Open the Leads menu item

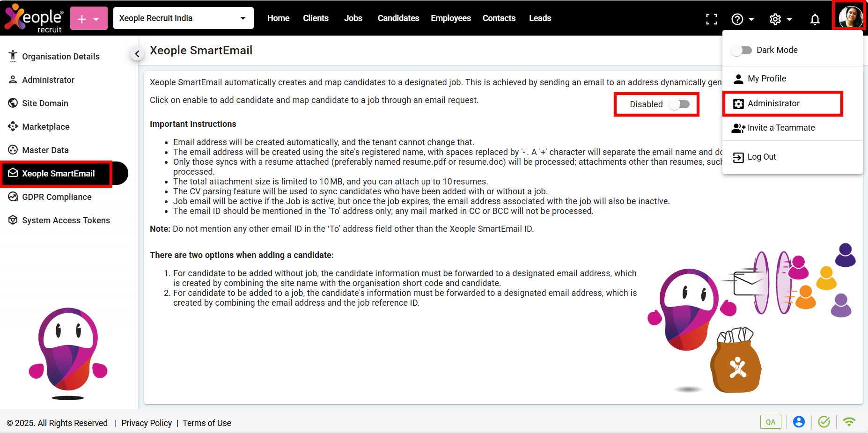(x=540, y=18)
